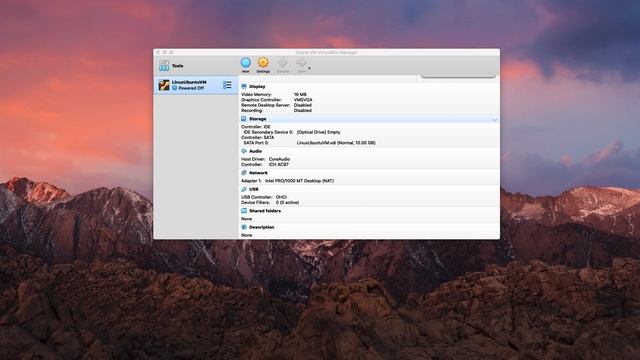Screen dimensions: 640x360
Task: Click the Start arrow toolbar icon
Action: (x=302, y=63)
